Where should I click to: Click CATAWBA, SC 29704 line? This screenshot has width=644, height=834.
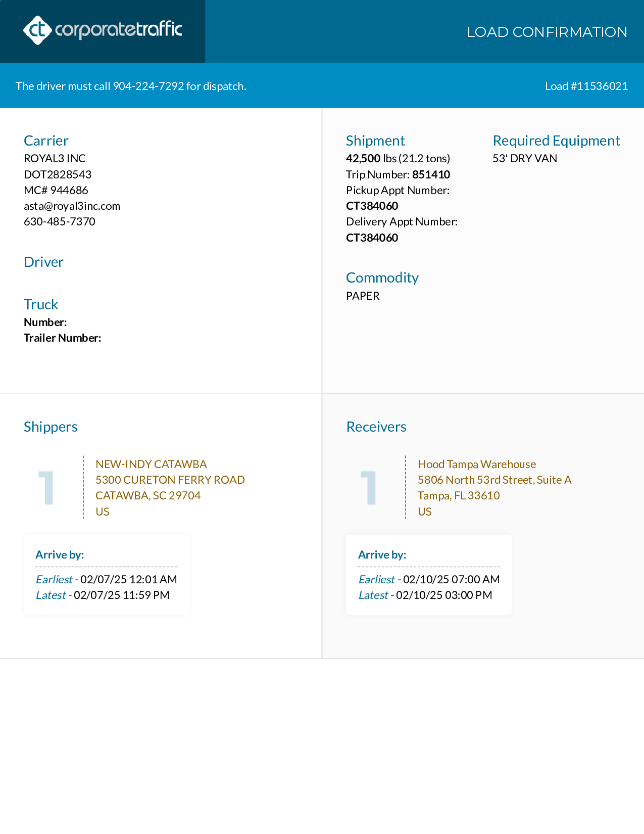click(148, 495)
